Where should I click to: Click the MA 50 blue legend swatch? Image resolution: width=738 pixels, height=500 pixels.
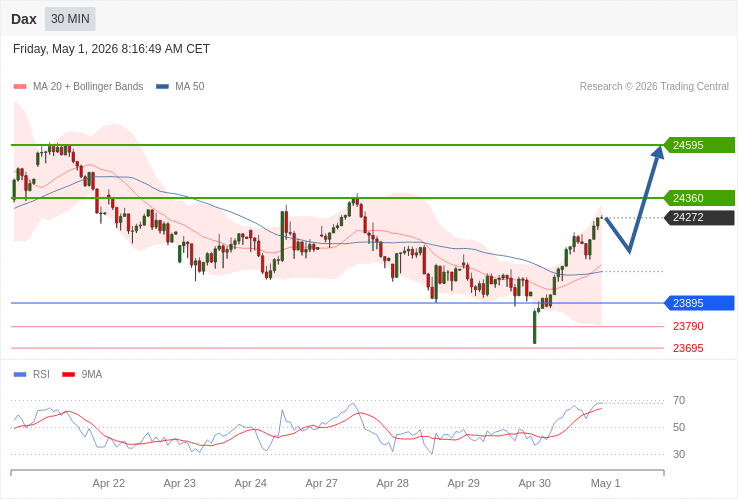tap(162, 87)
